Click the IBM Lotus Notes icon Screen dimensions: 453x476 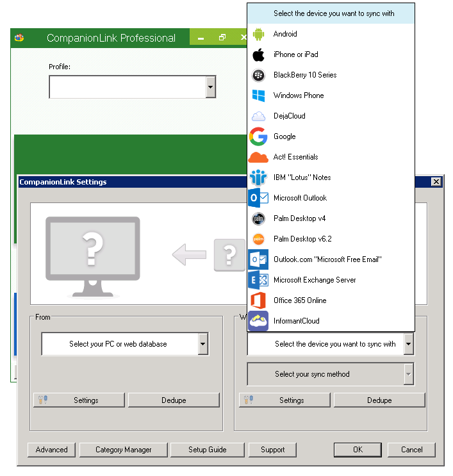point(258,177)
